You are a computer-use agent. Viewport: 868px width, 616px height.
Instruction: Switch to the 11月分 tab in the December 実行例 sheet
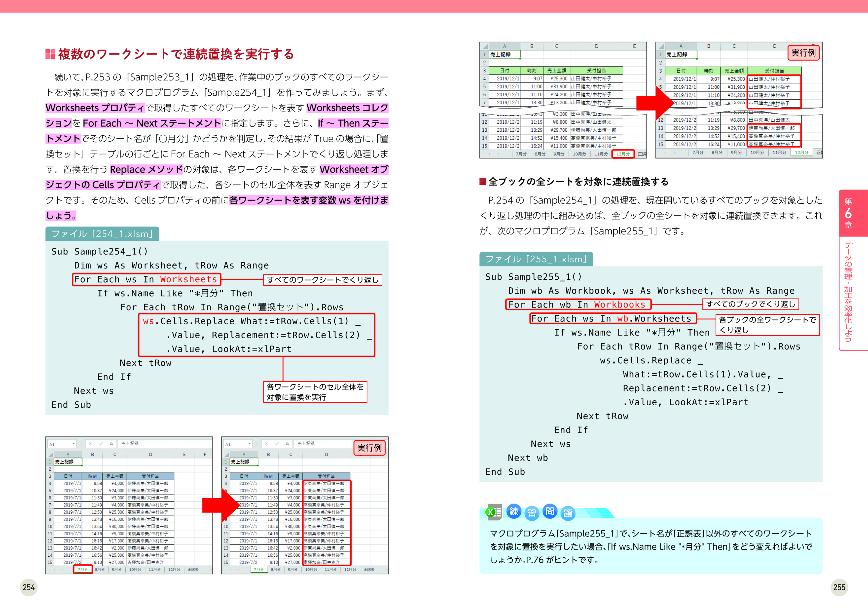[x=779, y=153]
